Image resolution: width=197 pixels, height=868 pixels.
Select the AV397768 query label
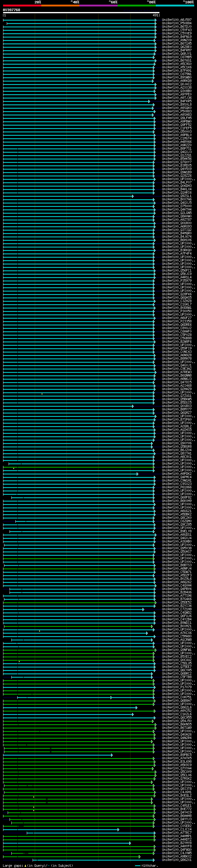tap(11, 10)
